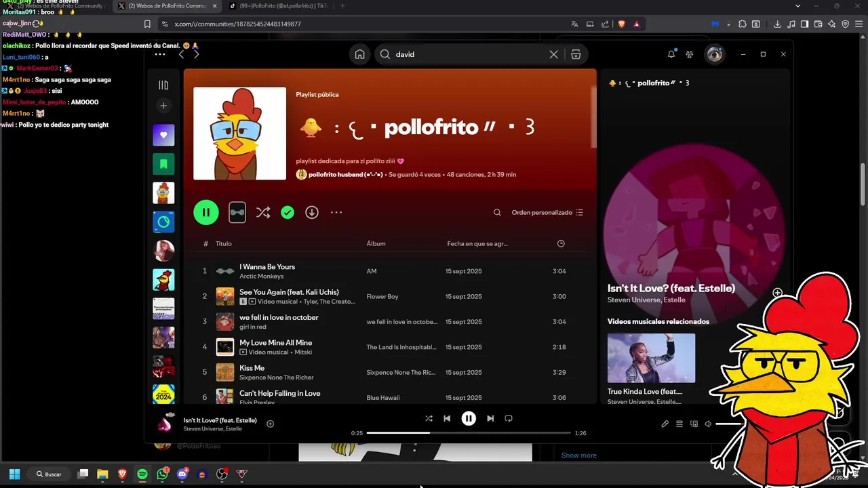Open WhatsApp from taskbar

coord(162,474)
